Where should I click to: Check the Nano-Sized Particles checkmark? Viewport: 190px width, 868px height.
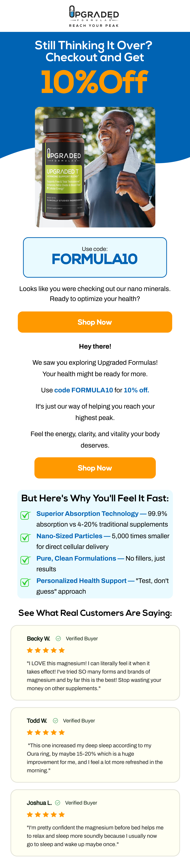(25, 537)
